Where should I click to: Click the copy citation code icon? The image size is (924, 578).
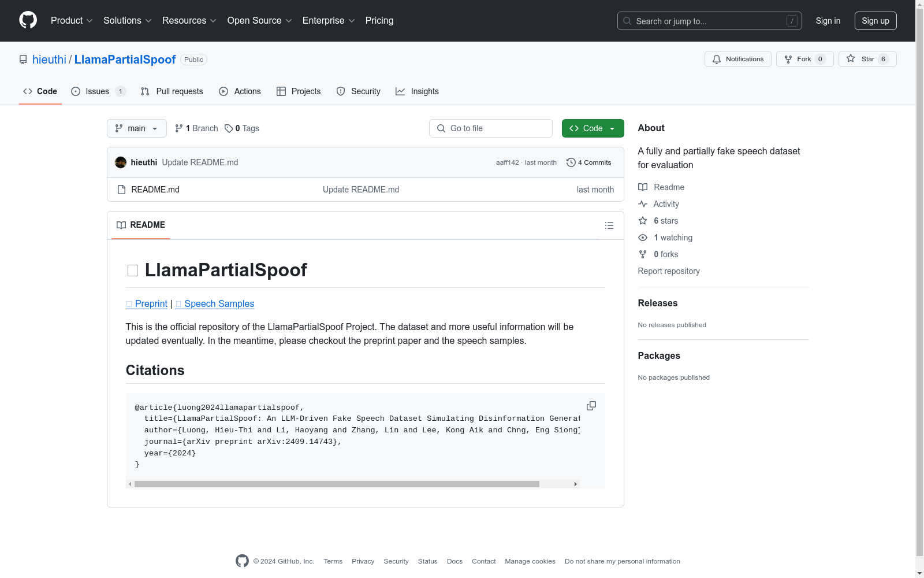pyautogui.click(x=591, y=406)
